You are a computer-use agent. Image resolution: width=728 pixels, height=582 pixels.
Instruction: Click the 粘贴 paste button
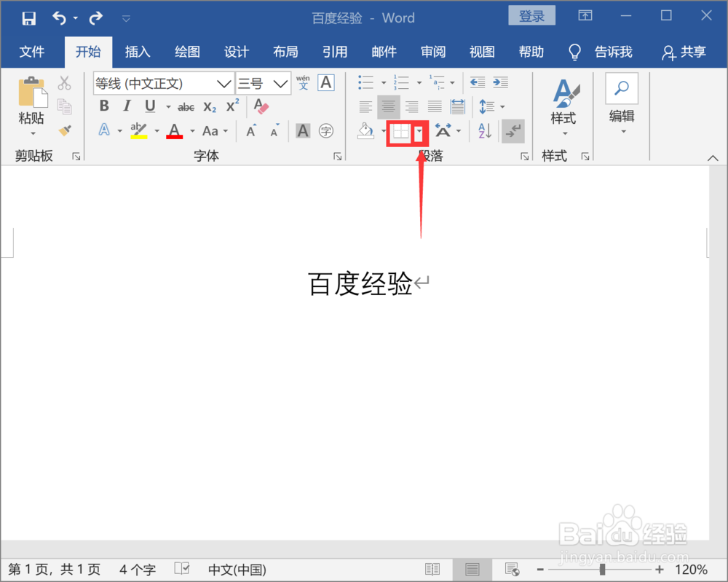coord(31,106)
